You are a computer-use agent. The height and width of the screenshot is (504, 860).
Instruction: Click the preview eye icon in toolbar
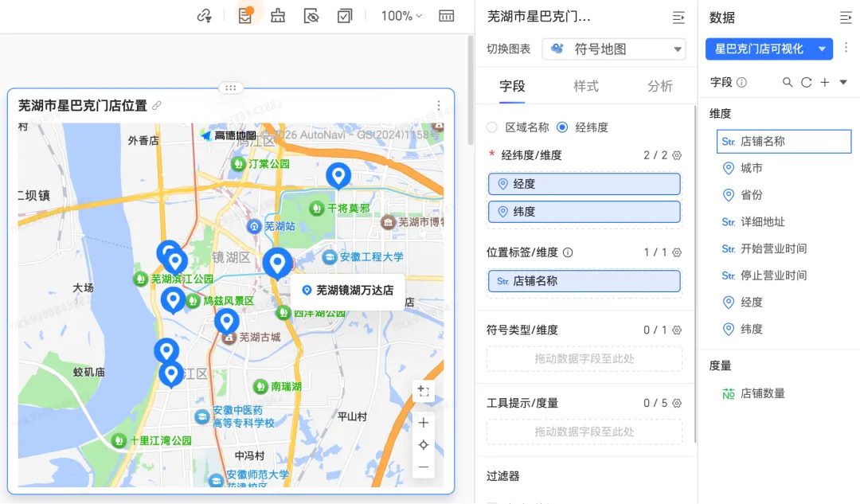311,16
